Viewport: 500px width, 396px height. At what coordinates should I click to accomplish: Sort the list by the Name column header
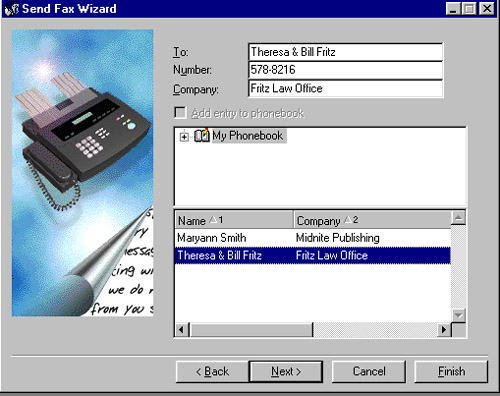point(234,220)
